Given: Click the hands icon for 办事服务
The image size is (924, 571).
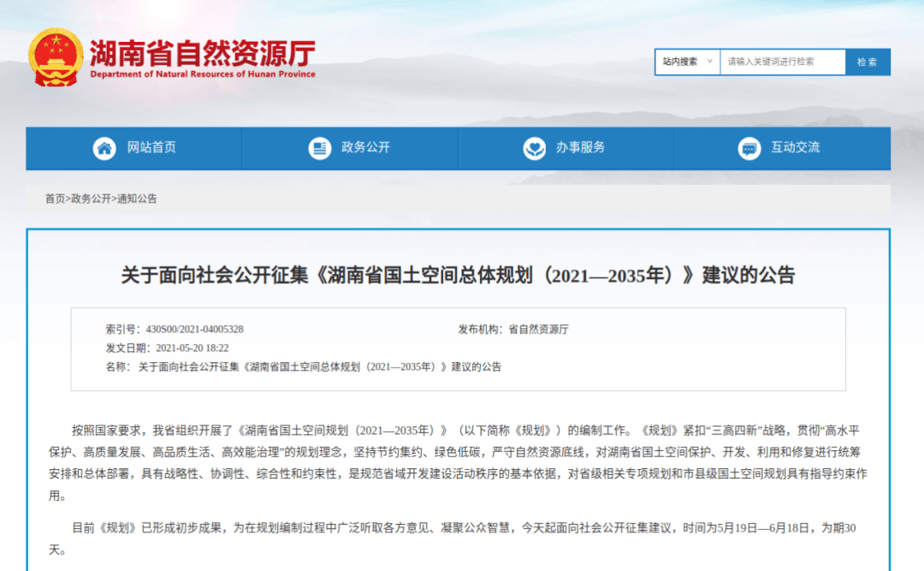Looking at the screenshot, I should 535,148.
